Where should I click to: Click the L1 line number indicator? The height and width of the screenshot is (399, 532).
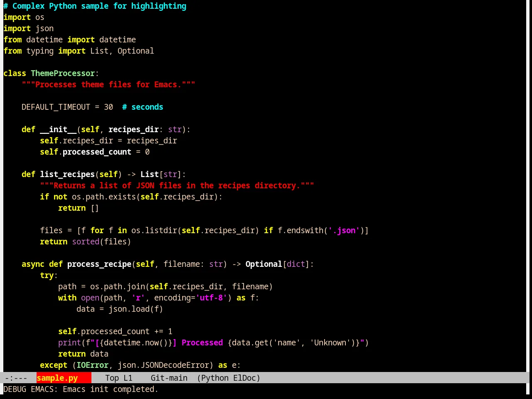tap(128, 378)
